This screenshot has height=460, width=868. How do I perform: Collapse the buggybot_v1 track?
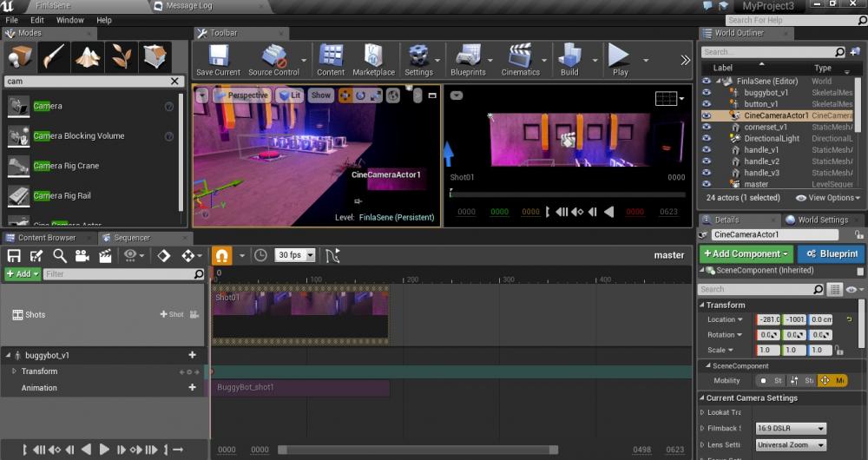coord(8,355)
